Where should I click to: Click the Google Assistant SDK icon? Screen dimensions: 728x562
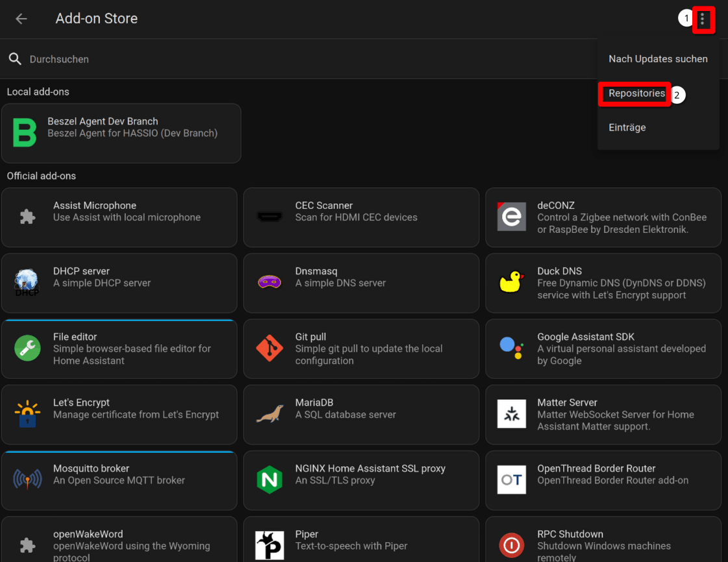click(510, 348)
